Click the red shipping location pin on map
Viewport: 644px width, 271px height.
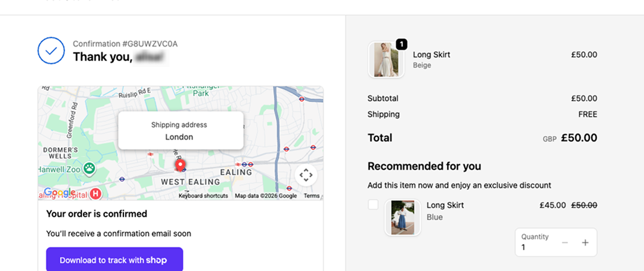(x=179, y=165)
